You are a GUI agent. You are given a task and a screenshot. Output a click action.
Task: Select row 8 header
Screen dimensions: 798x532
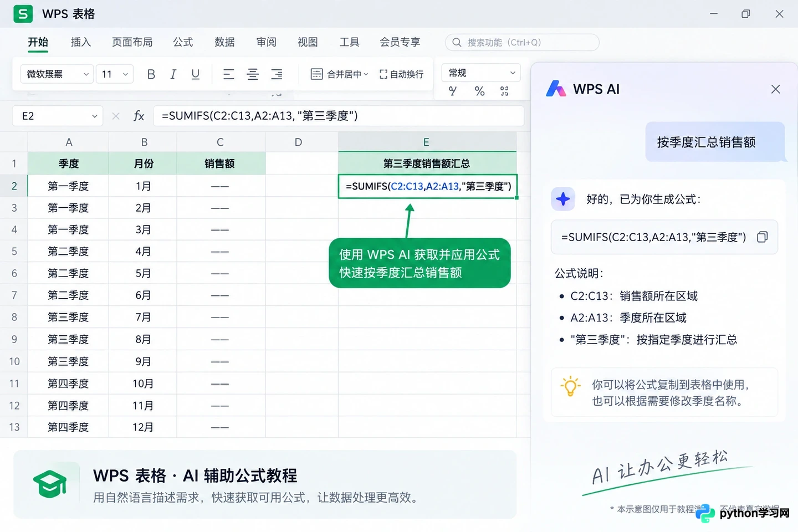[14, 317]
